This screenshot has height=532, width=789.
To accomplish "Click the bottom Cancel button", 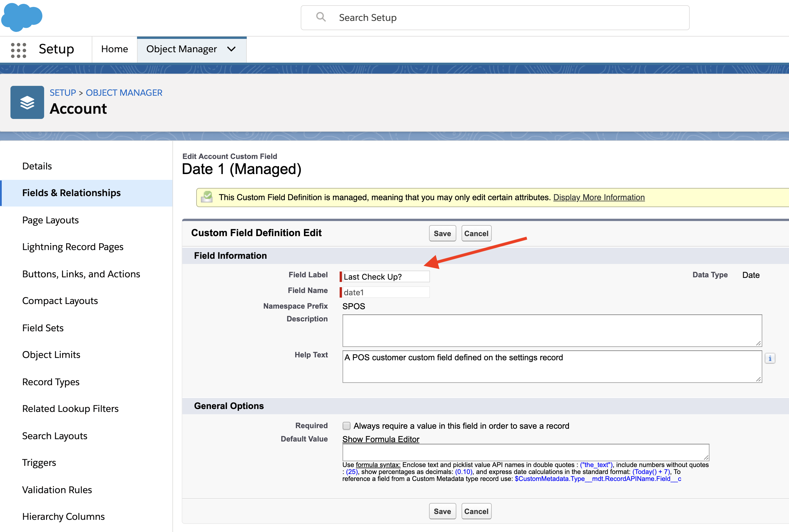I will 476,511.
